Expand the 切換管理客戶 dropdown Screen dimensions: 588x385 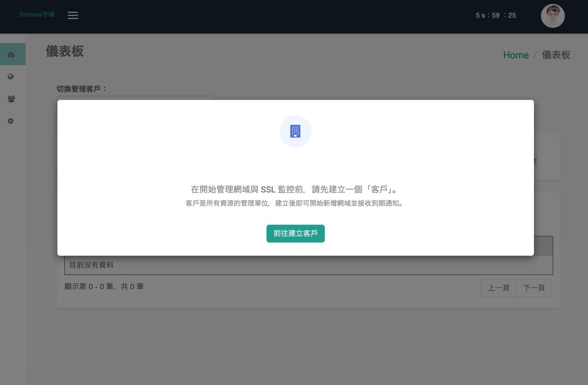click(135, 97)
